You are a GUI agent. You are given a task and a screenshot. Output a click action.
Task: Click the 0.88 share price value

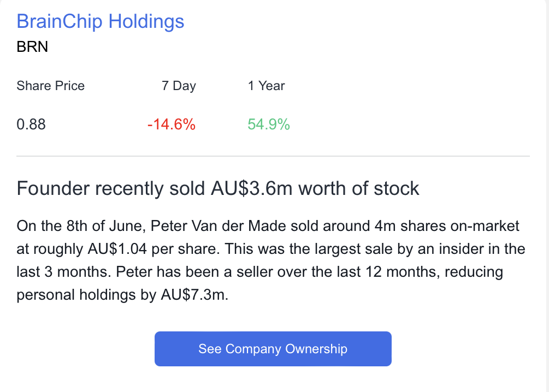click(x=31, y=124)
